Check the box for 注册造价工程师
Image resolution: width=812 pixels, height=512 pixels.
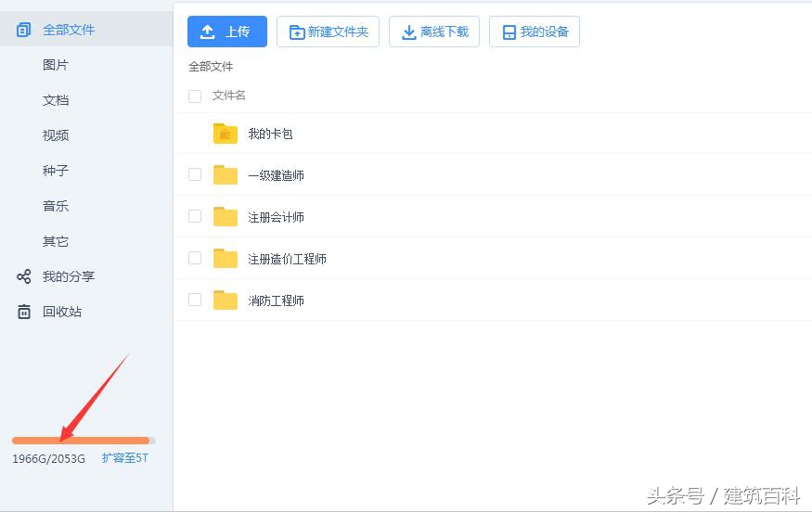[195, 258]
